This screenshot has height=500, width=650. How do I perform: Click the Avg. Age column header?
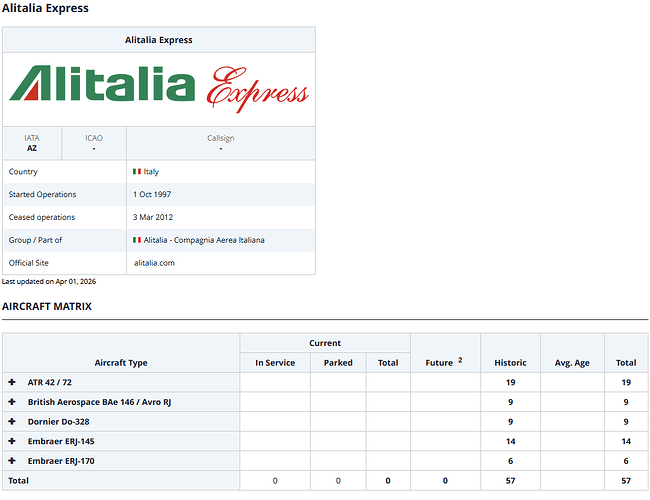(x=571, y=363)
